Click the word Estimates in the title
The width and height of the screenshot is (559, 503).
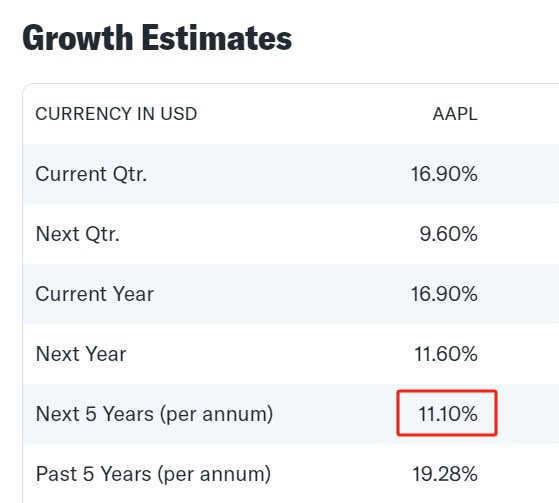click(217, 38)
